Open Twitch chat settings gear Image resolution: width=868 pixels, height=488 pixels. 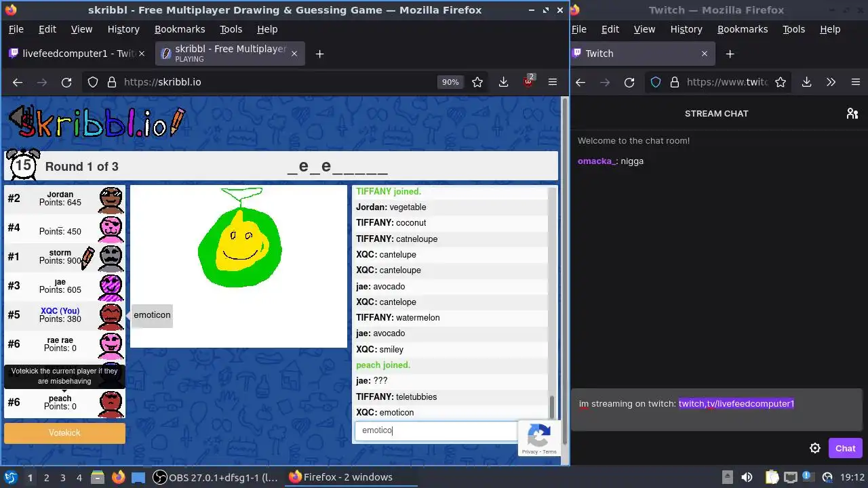pyautogui.click(x=815, y=448)
